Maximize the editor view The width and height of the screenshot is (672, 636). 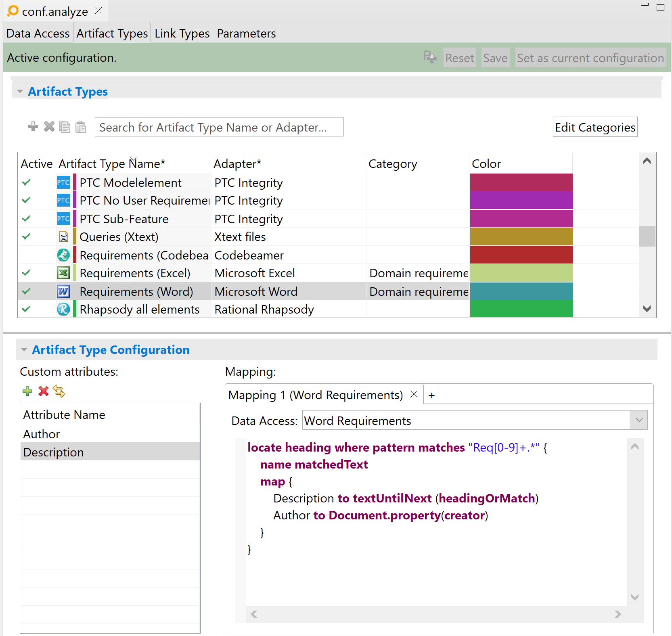pyautogui.click(x=661, y=6)
